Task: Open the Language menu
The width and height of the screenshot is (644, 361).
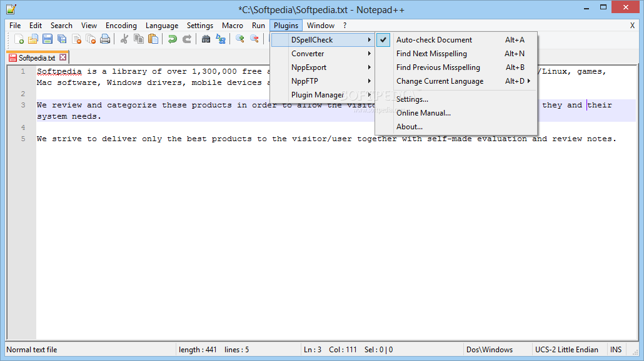Action: coord(162,26)
